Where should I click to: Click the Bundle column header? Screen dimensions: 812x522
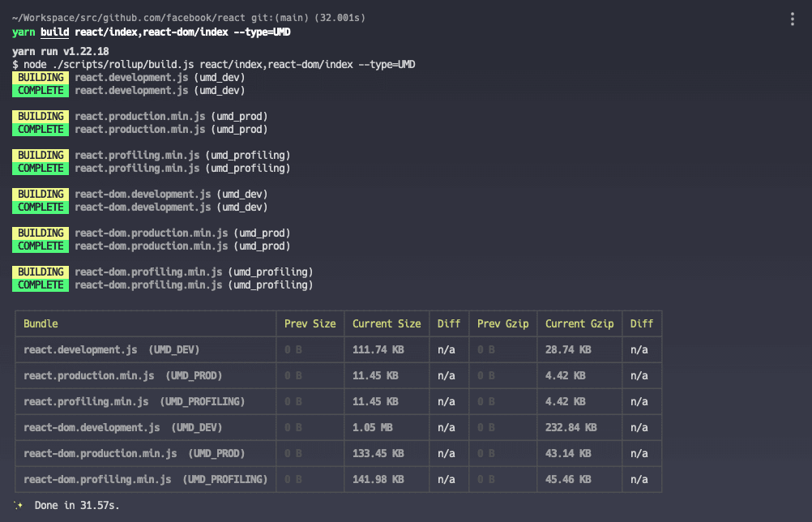coord(41,323)
